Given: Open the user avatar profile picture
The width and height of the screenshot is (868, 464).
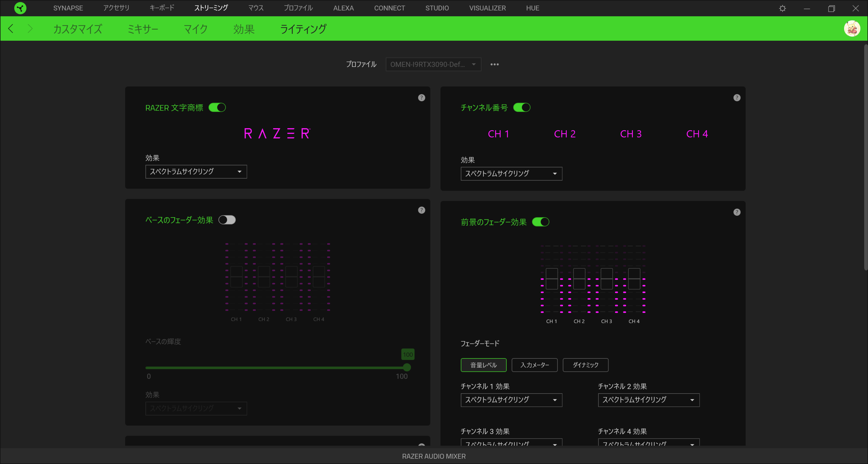Looking at the screenshot, I should 852,29.
